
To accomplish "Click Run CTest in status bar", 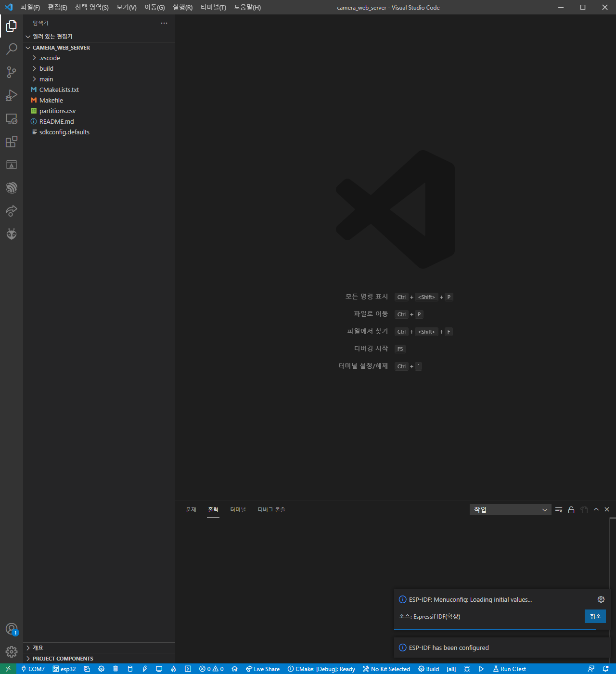I will (x=509, y=669).
